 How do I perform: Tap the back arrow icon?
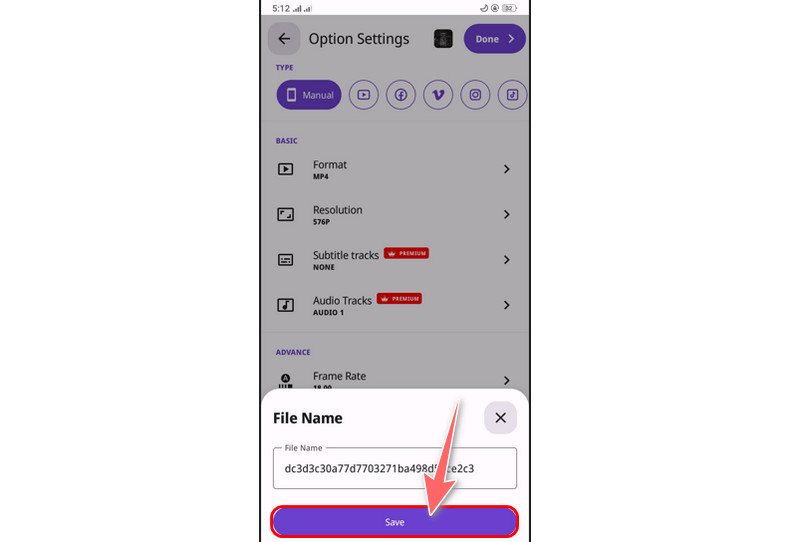[284, 39]
